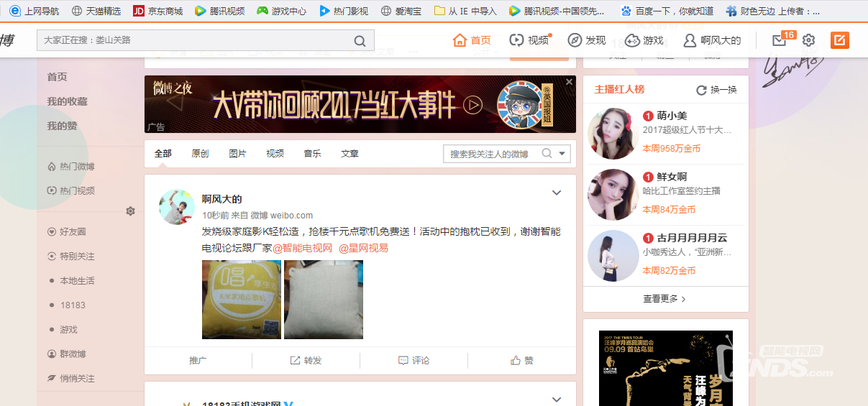Open the 天猫精选 bookmark

[96, 11]
